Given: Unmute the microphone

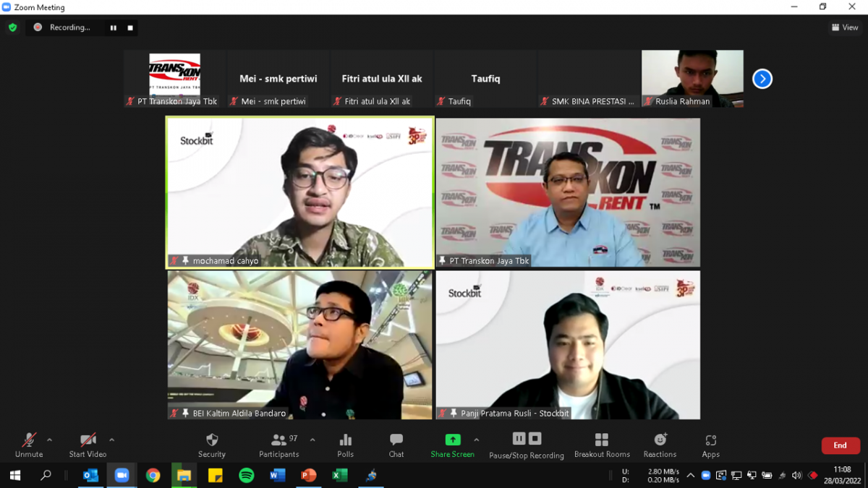Looking at the screenshot, I should pos(29,445).
